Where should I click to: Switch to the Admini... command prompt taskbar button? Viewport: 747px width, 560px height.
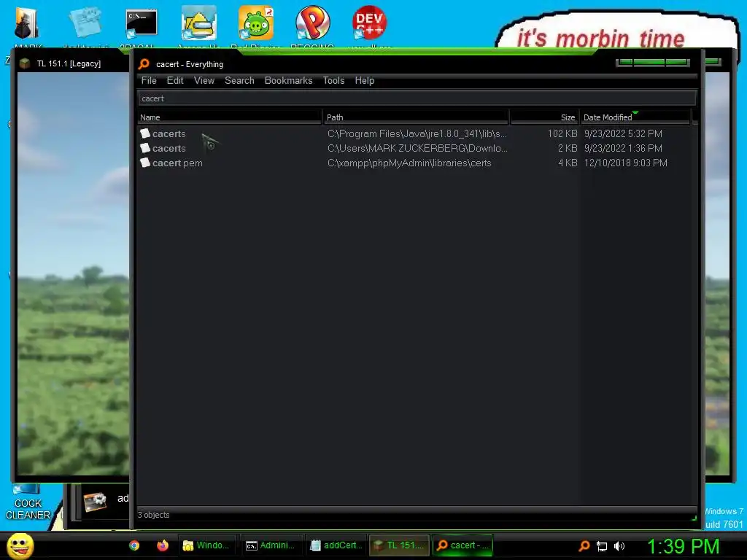271,545
